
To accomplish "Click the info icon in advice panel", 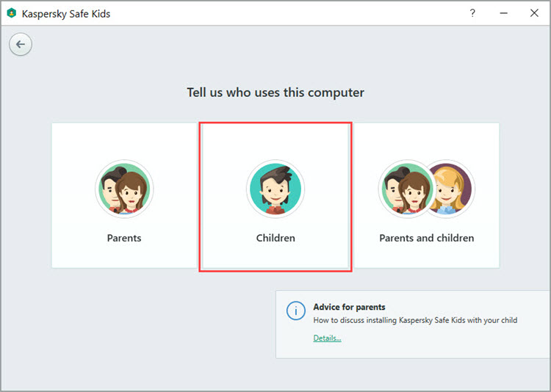I will pyautogui.click(x=295, y=311).
